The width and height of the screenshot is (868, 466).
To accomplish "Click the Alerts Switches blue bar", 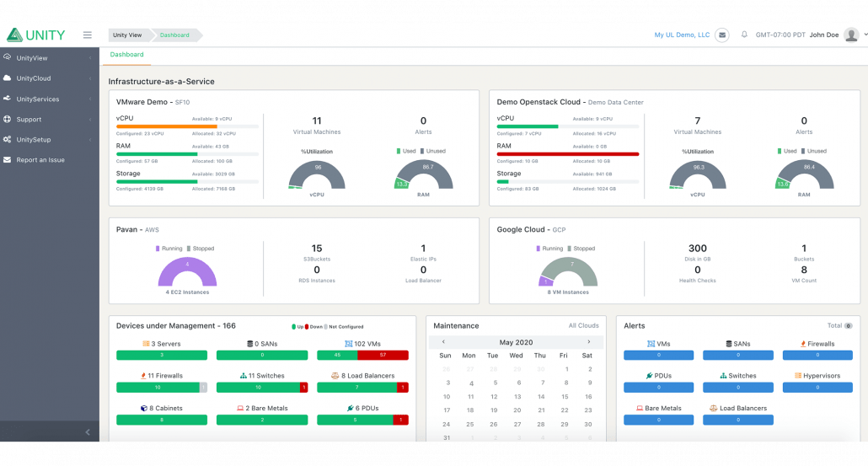I will point(738,388).
